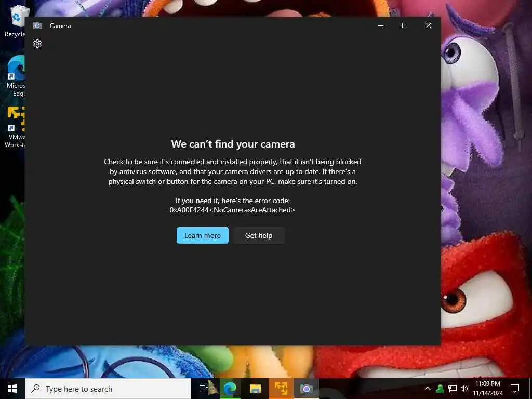Show hidden system tray icons
Screen dimensions: 532x399
[x=428, y=389]
